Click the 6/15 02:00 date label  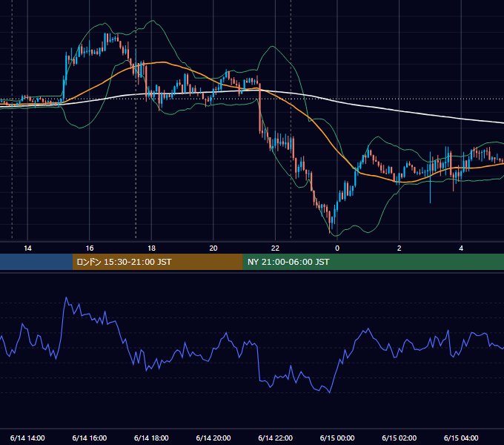pyautogui.click(x=399, y=438)
